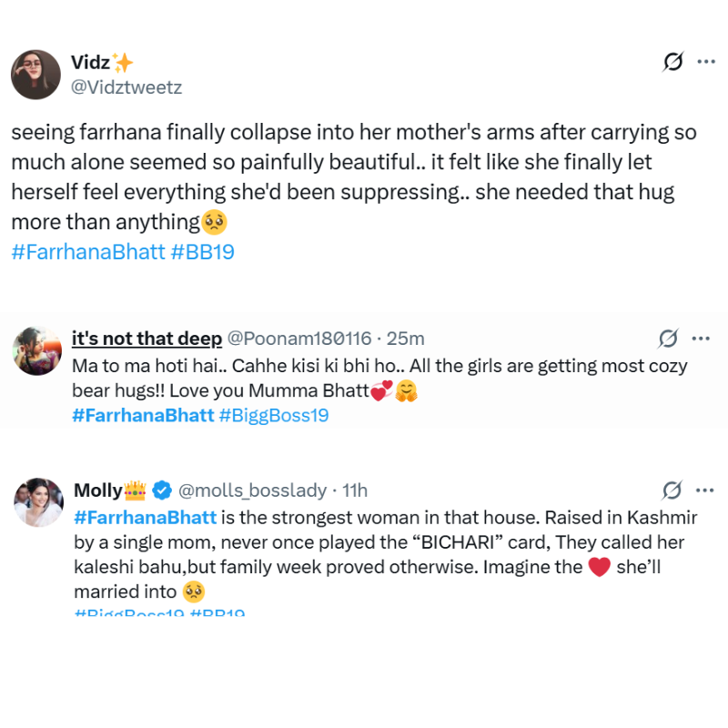Screen dimensions: 728x728
Task: Click the "it's not that deep" display name
Action: 147,339
